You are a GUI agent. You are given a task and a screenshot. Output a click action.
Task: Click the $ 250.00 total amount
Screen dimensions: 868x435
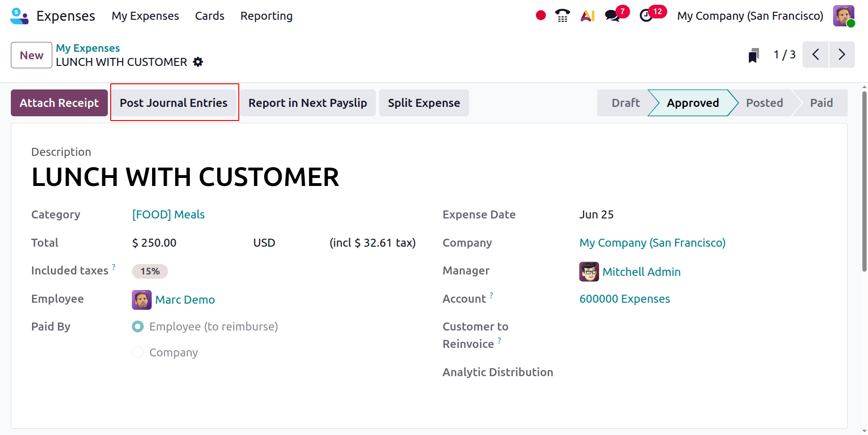pyautogui.click(x=154, y=243)
